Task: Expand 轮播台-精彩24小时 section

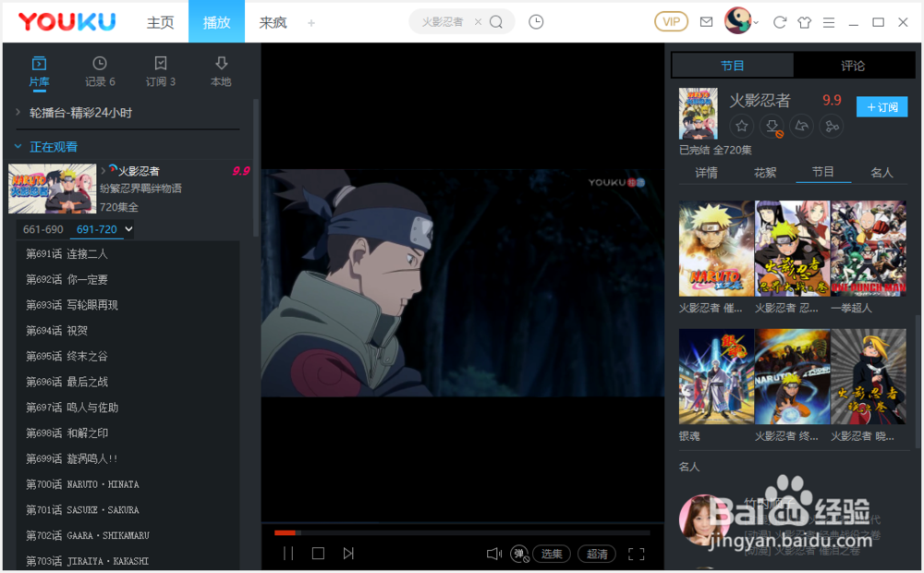Action: (18, 112)
